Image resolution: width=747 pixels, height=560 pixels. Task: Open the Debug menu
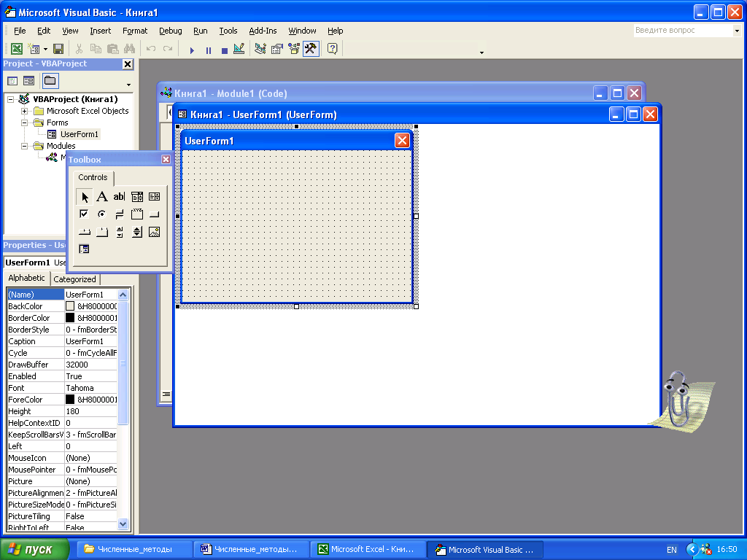point(170,31)
